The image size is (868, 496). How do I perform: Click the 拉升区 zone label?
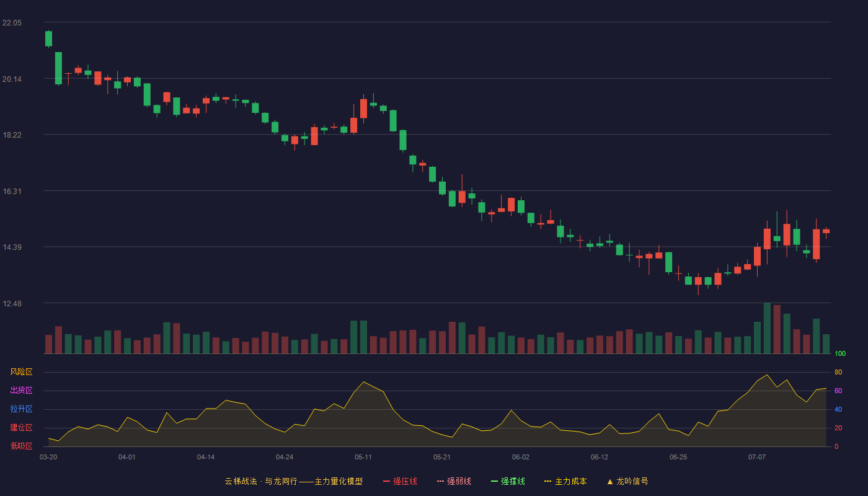[x=21, y=409]
